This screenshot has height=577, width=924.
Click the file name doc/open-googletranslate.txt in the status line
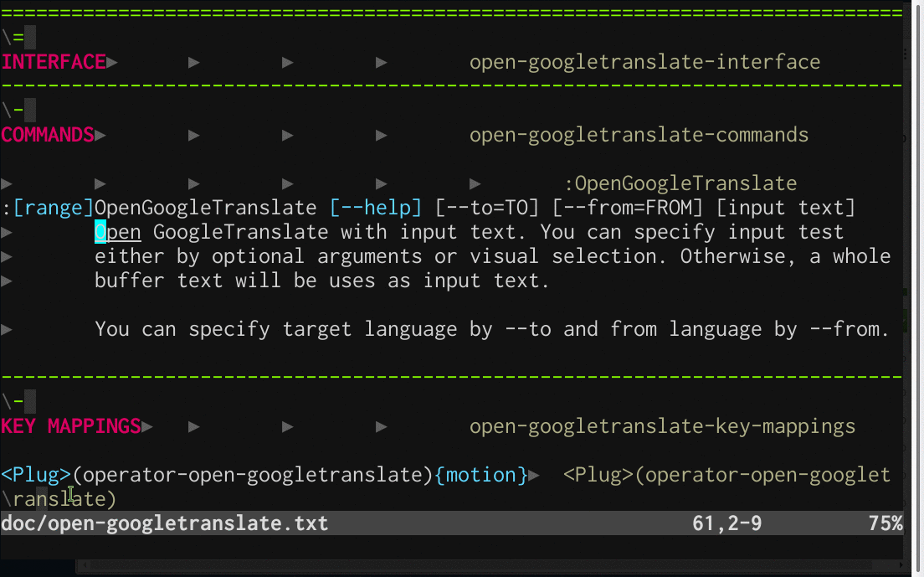click(x=164, y=523)
